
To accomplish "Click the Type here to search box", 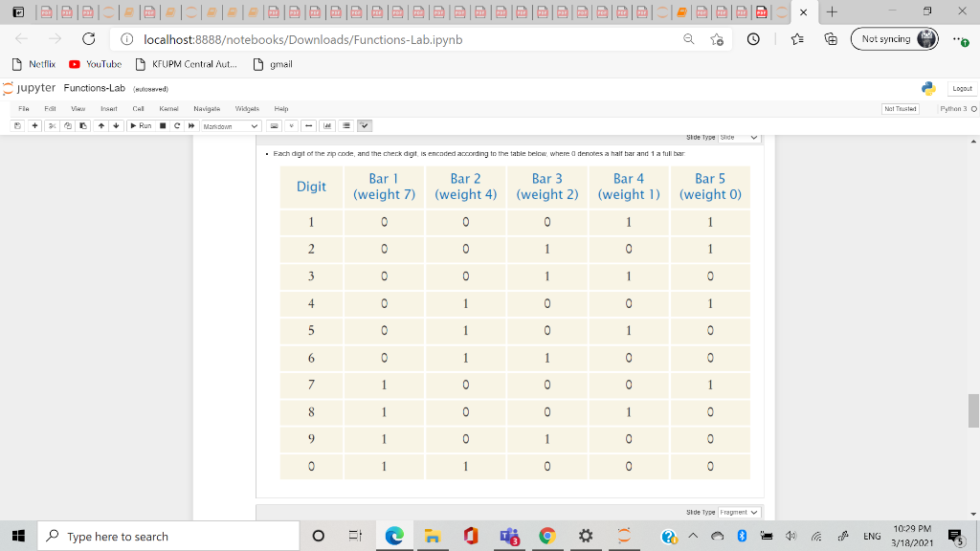I will click(168, 536).
